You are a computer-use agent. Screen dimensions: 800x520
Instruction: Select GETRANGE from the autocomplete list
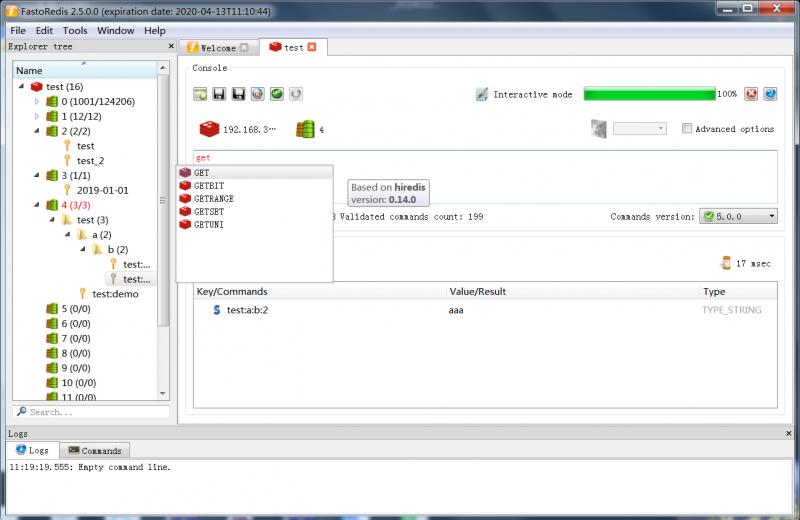click(x=214, y=199)
